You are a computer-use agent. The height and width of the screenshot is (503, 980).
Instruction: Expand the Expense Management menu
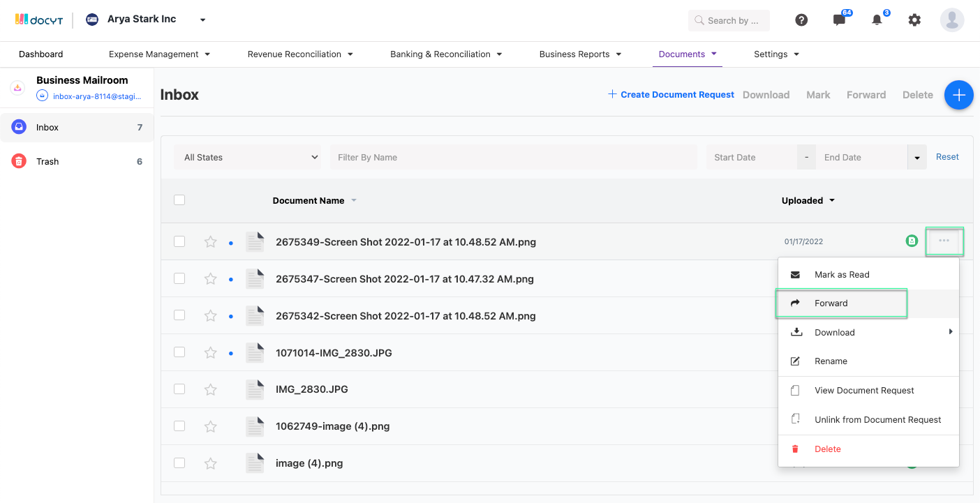pyautogui.click(x=159, y=54)
